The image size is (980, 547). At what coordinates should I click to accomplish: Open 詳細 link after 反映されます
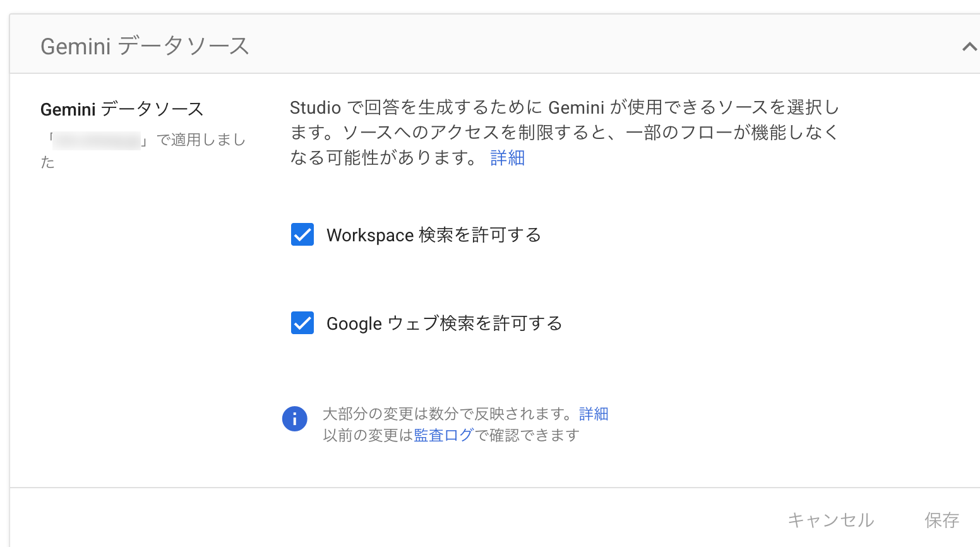coord(594,414)
